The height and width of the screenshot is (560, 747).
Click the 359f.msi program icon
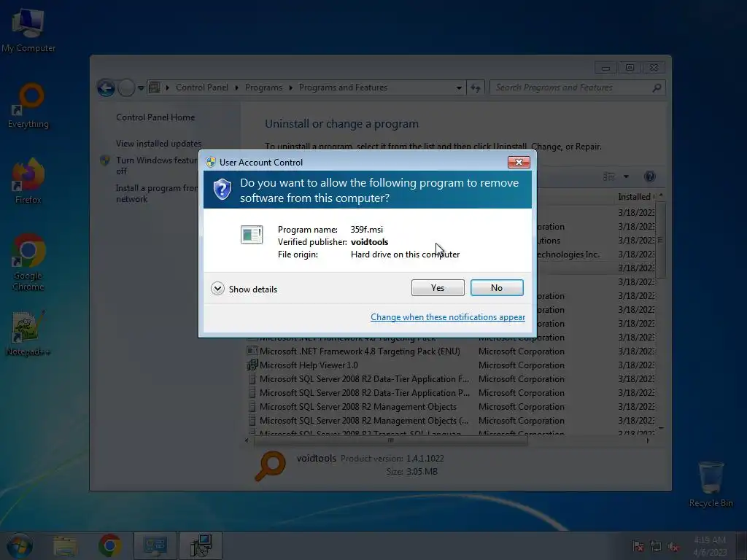(252, 234)
